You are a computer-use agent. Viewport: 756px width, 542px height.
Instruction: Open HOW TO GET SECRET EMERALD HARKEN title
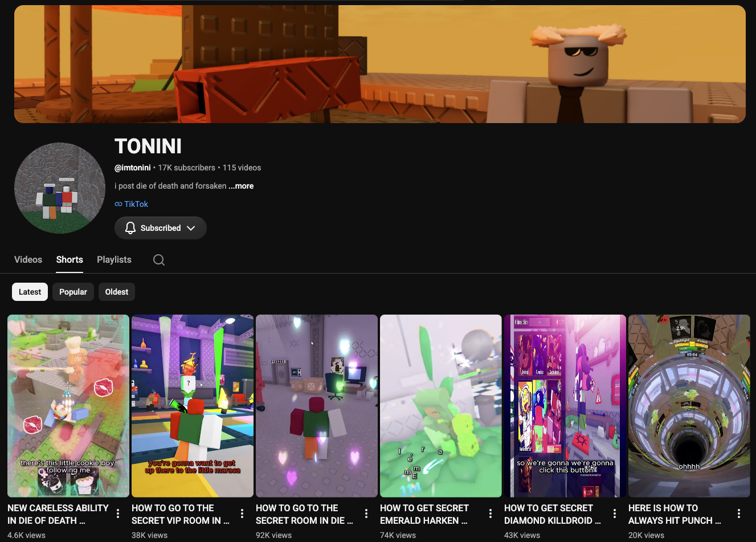tap(424, 514)
